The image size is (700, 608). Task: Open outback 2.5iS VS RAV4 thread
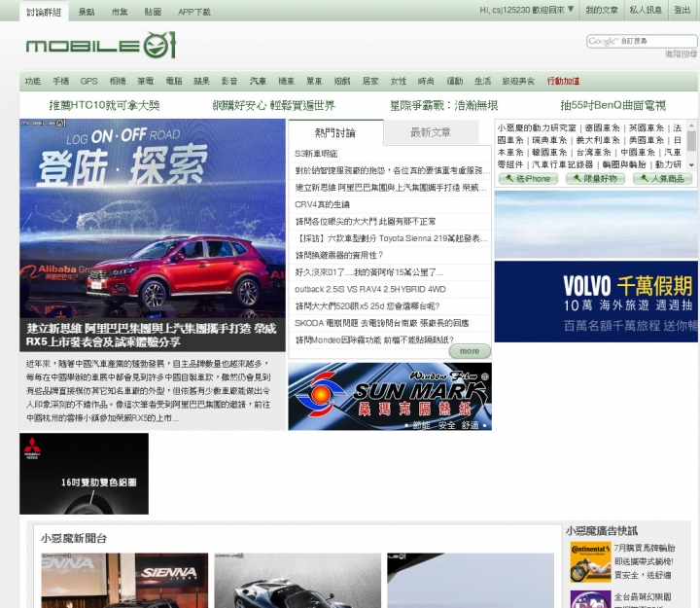coord(370,290)
